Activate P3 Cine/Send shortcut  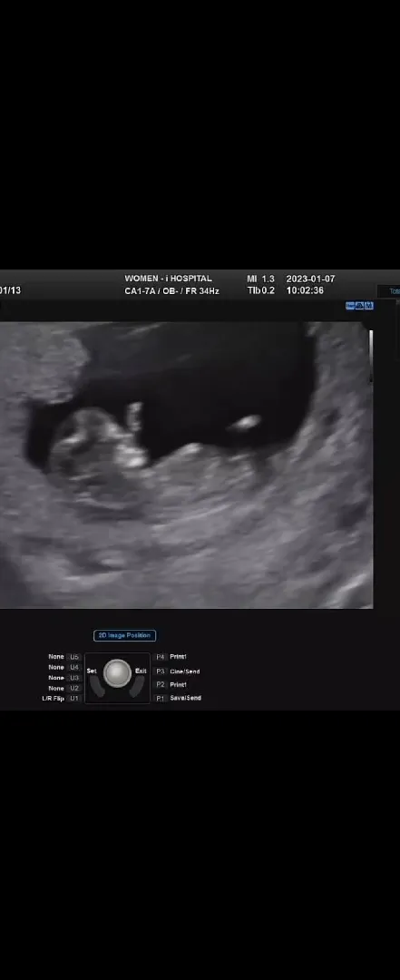(x=178, y=671)
